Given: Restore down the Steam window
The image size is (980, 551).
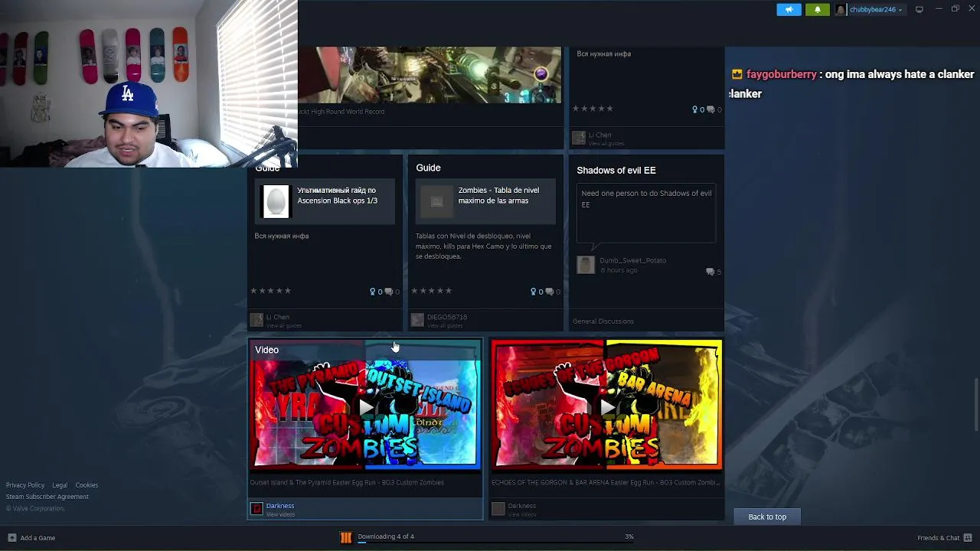Looking at the screenshot, I should click(x=955, y=9).
